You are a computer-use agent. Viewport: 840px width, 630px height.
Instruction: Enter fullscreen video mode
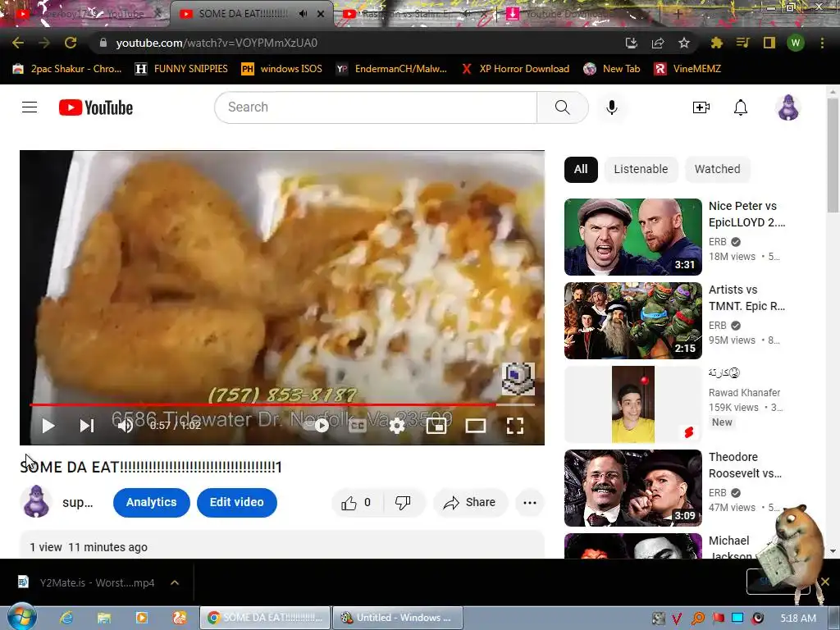pyautogui.click(x=515, y=426)
